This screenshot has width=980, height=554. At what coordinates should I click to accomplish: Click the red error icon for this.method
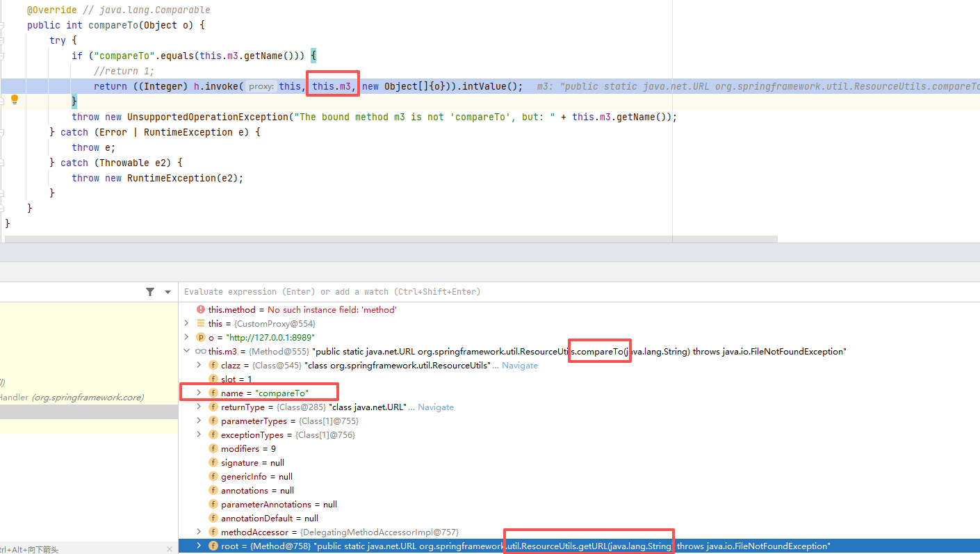coord(201,309)
